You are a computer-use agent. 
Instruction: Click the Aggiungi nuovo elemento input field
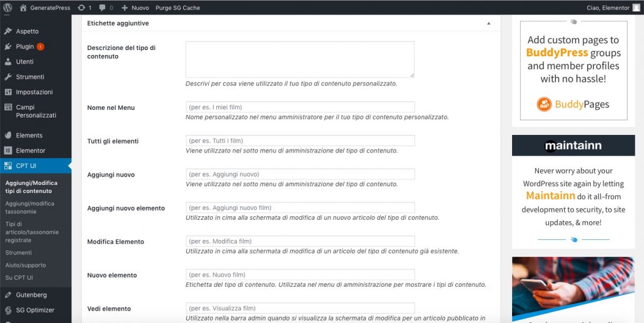[300, 207]
